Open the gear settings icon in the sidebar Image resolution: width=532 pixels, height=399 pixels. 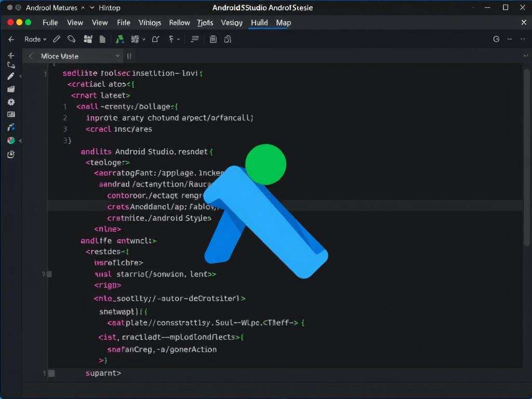[x=11, y=102]
